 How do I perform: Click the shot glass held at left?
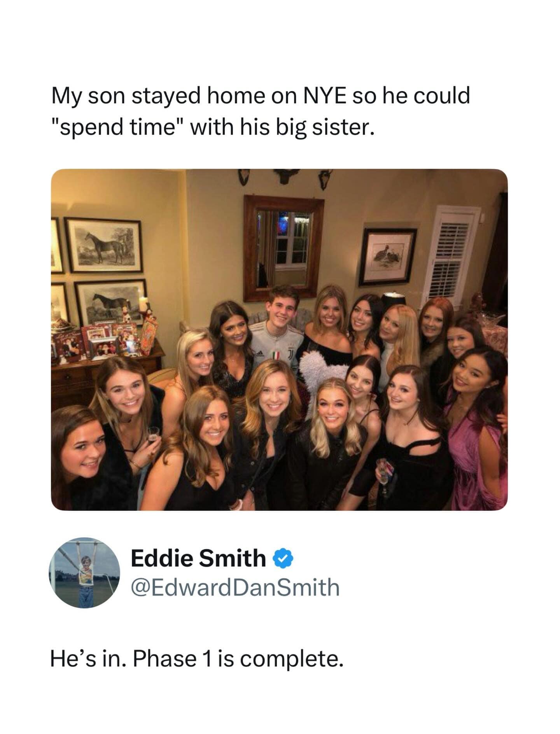153,435
